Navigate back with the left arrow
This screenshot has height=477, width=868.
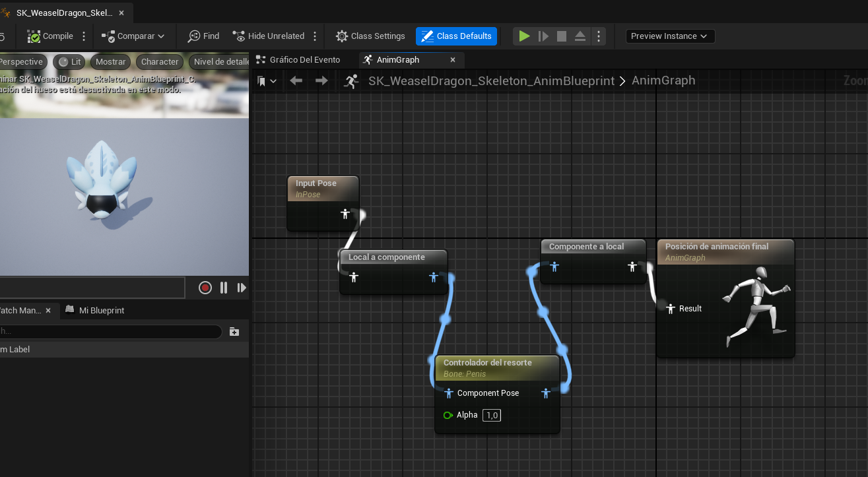click(296, 80)
